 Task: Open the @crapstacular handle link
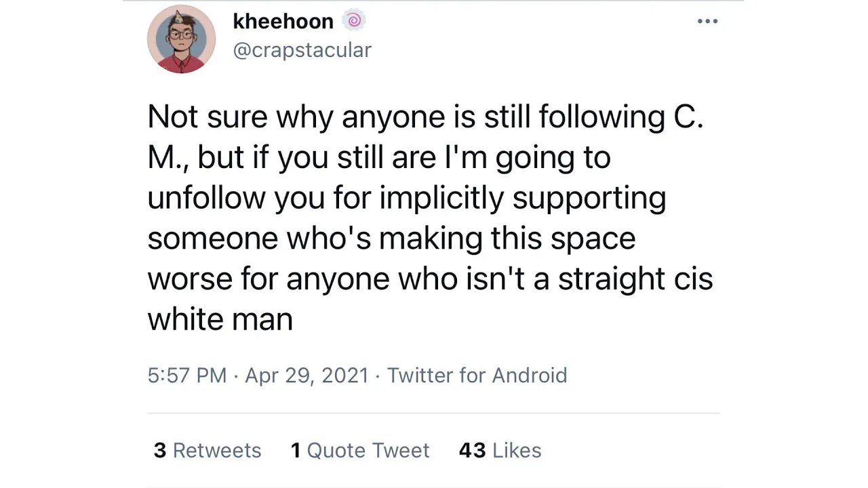coord(302,50)
